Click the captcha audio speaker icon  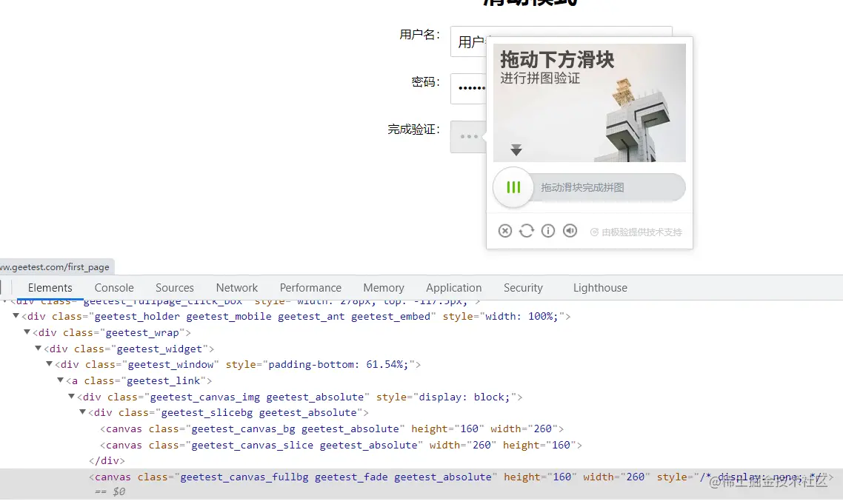click(x=570, y=230)
